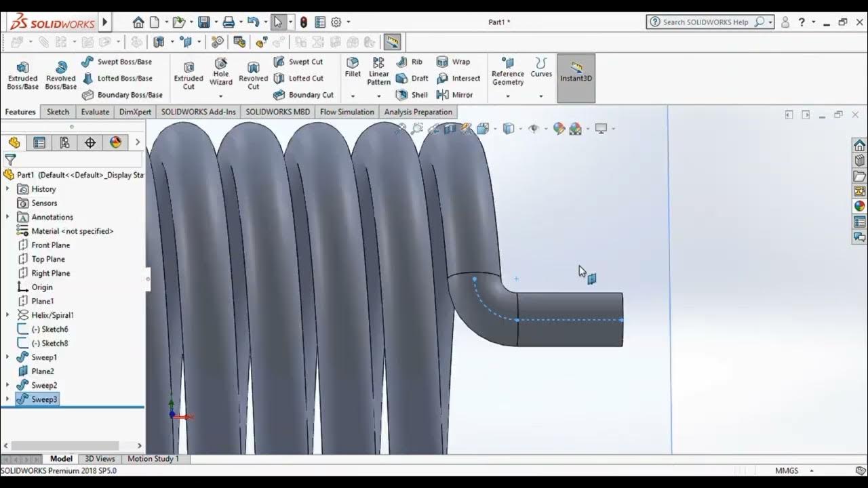The width and height of the screenshot is (868, 488).
Task: Select the Intersect tool
Action: coord(458,79)
